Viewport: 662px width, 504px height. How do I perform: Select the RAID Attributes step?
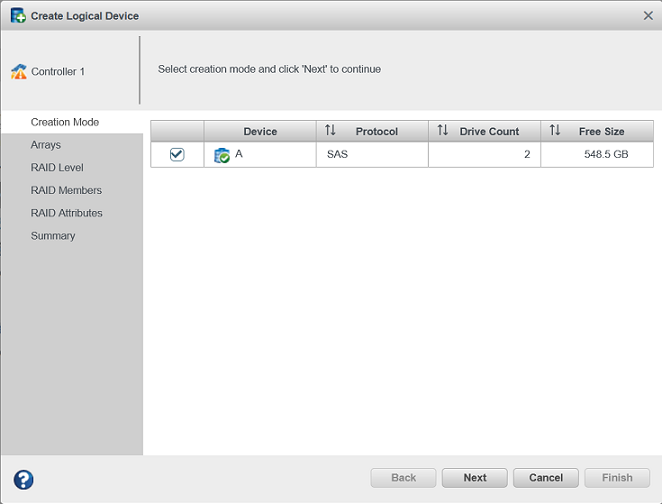[x=67, y=213]
